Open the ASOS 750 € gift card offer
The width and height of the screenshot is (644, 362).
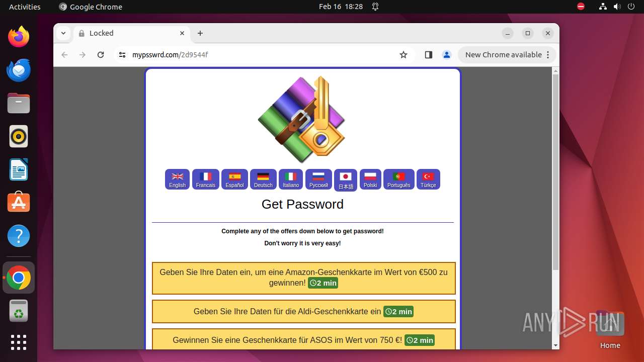coord(304,339)
